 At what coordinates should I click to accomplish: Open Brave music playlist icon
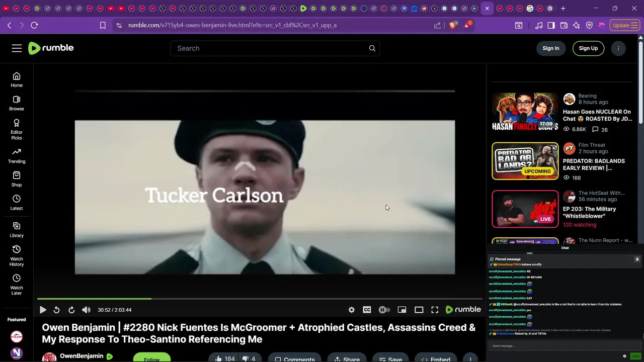point(539,25)
